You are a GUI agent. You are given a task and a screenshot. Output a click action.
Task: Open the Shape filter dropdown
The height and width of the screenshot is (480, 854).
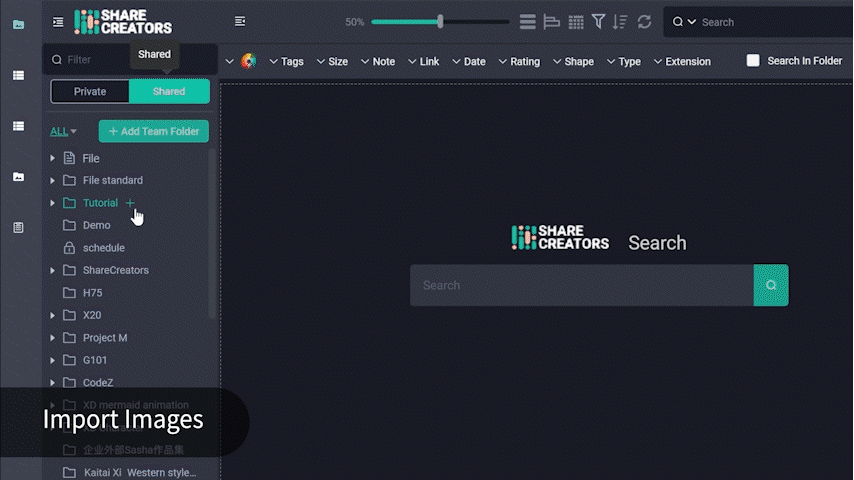tap(573, 62)
